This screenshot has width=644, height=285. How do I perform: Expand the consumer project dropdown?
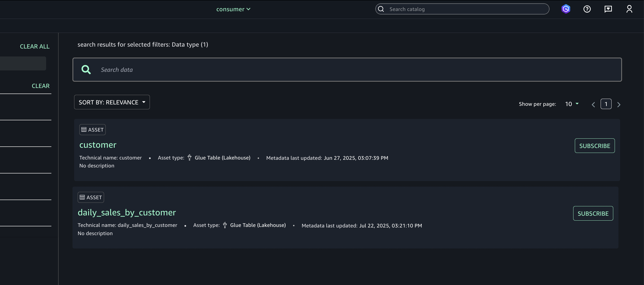coord(233,9)
